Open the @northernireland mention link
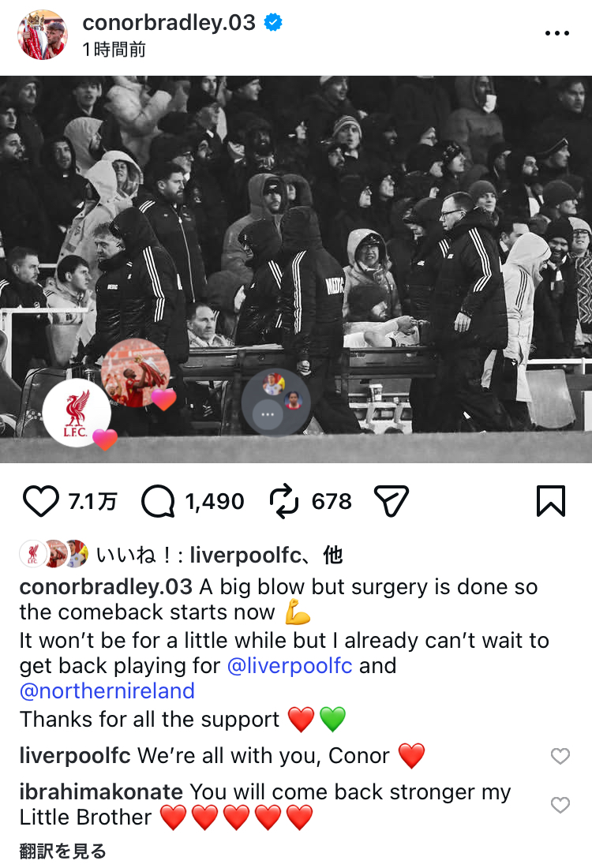This screenshot has width=592, height=868. [107, 691]
